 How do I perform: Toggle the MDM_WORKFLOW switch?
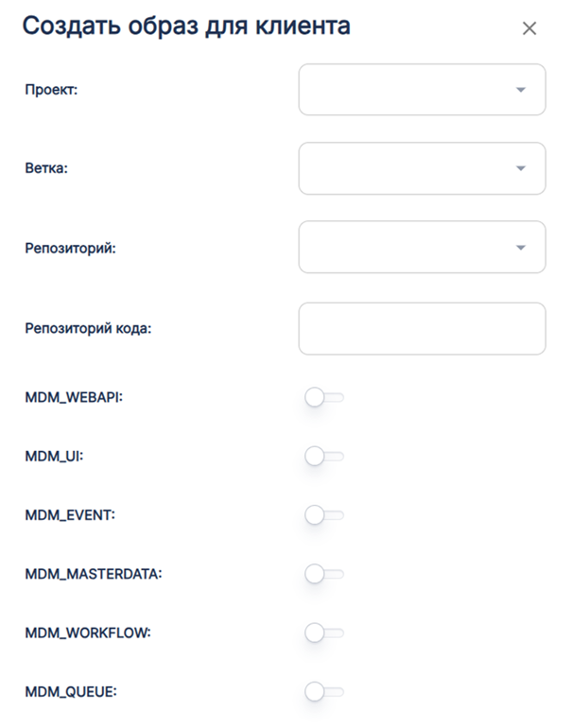[324, 633]
